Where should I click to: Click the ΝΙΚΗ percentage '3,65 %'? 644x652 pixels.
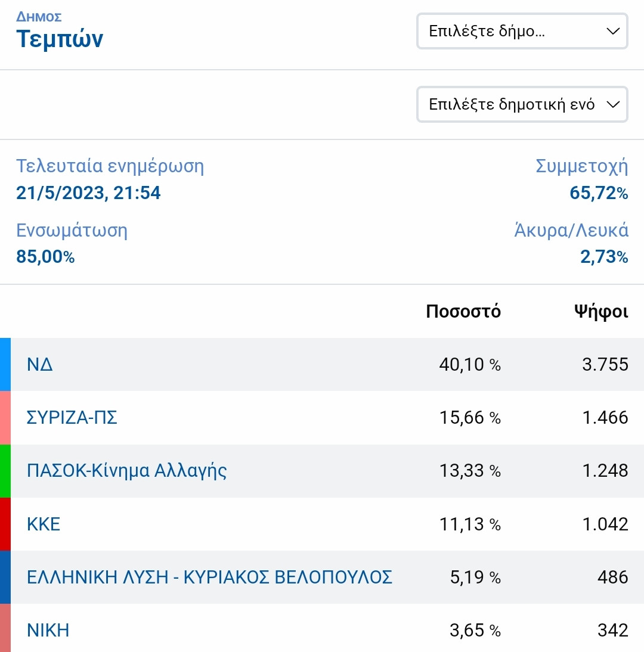[x=475, y=631]
